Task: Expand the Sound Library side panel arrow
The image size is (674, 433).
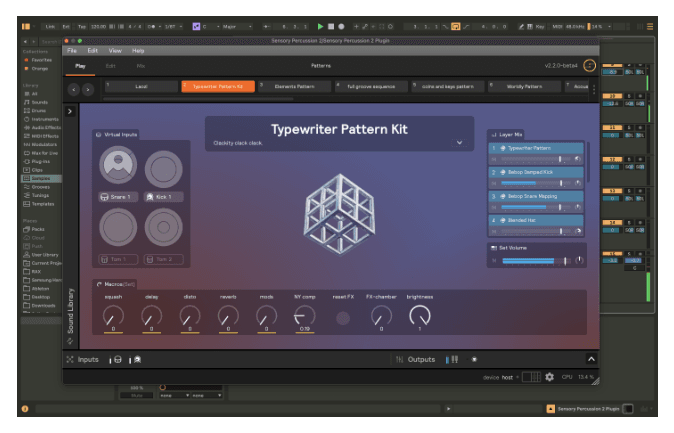Action: pyautogui.click(x=70, y=111)
